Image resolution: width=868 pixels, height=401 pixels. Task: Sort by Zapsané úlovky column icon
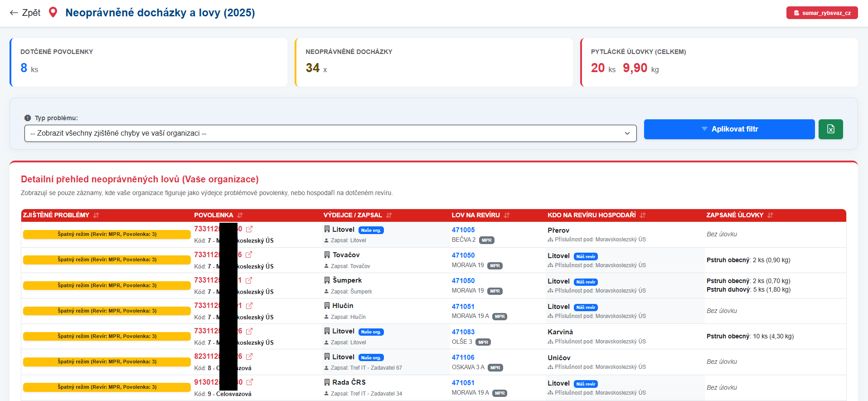tap(770, 215)
